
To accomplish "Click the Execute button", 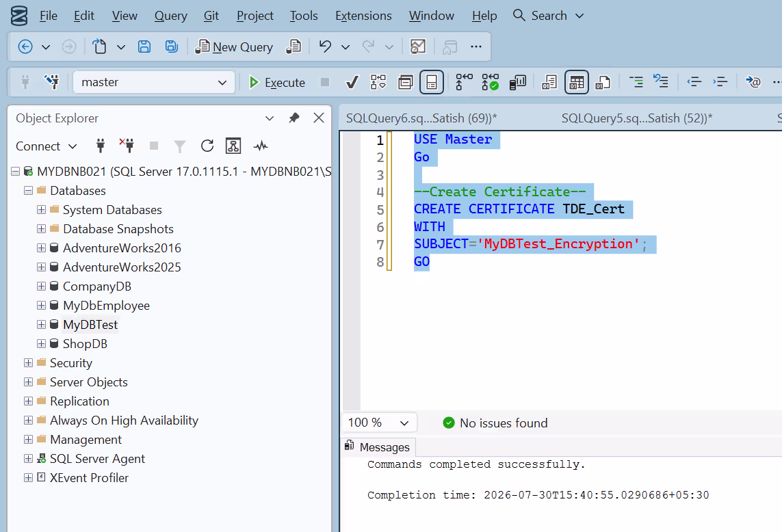I will (x=277, y=82).
